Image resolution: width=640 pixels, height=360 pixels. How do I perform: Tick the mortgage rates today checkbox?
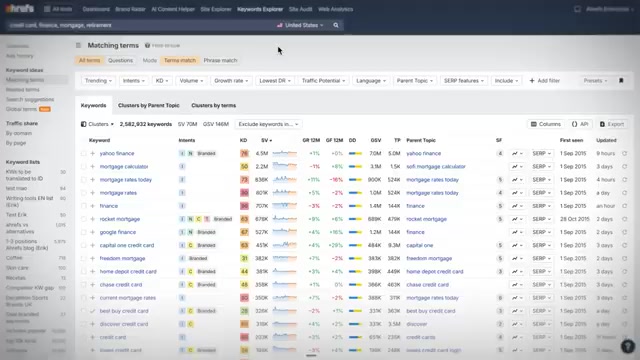[x=83, y=180]
